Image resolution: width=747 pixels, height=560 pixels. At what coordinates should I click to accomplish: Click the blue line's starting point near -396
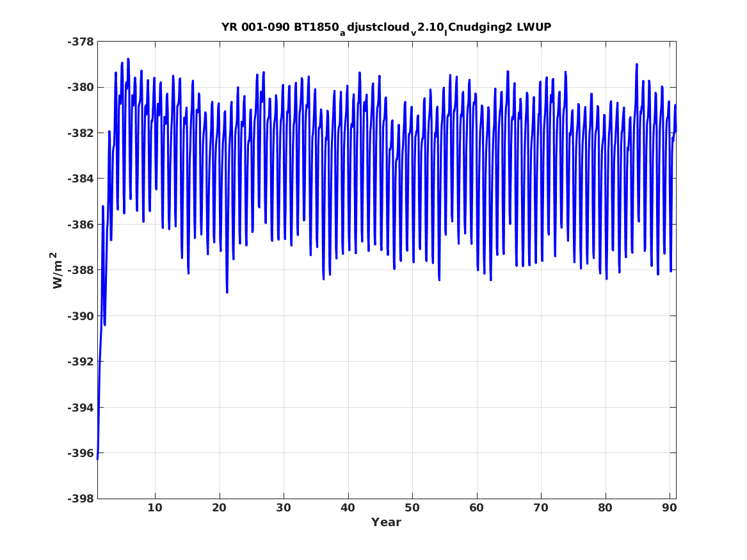[x=97, y=459]
